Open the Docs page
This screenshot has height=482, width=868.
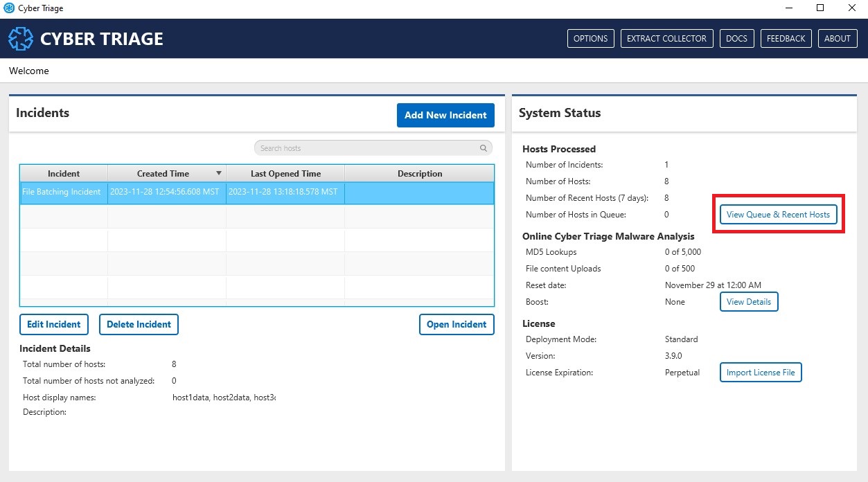[x=736, y=39]
